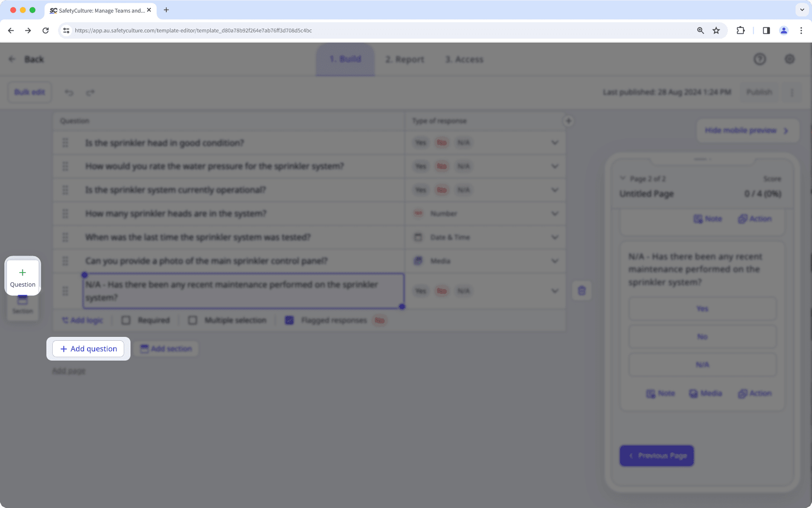This screenshot has width=812, height=508.
Task: Switch to the 2. Report tab
Action: (x=405, y=59)
